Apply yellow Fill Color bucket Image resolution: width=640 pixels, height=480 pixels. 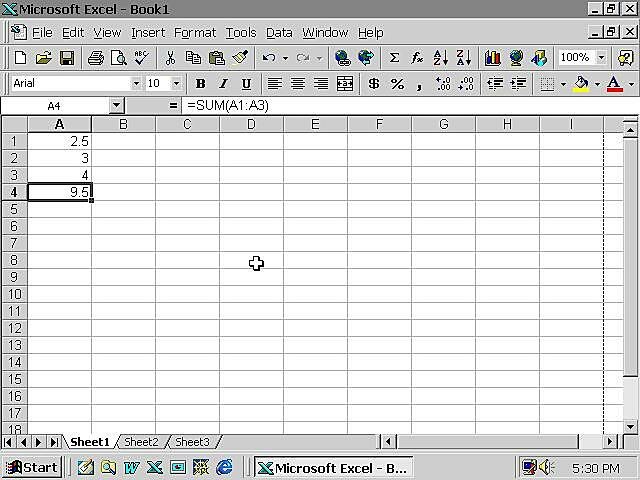tap(581, 84)
